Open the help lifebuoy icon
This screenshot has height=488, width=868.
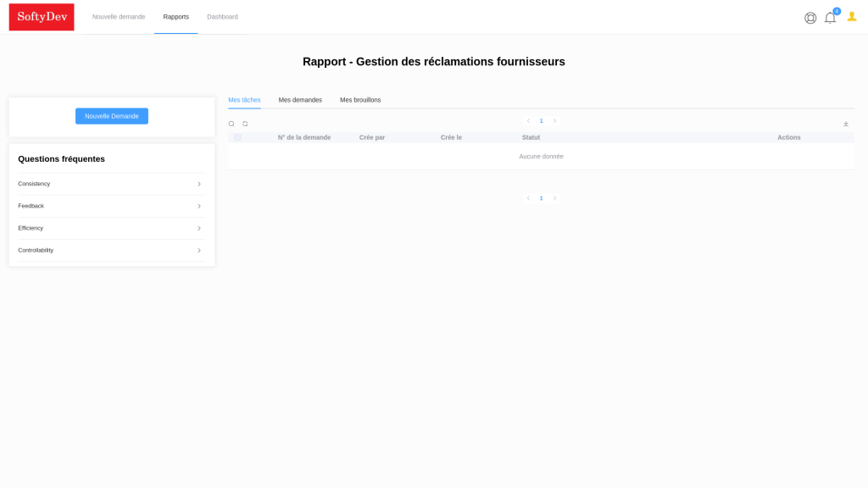point(810,18)
